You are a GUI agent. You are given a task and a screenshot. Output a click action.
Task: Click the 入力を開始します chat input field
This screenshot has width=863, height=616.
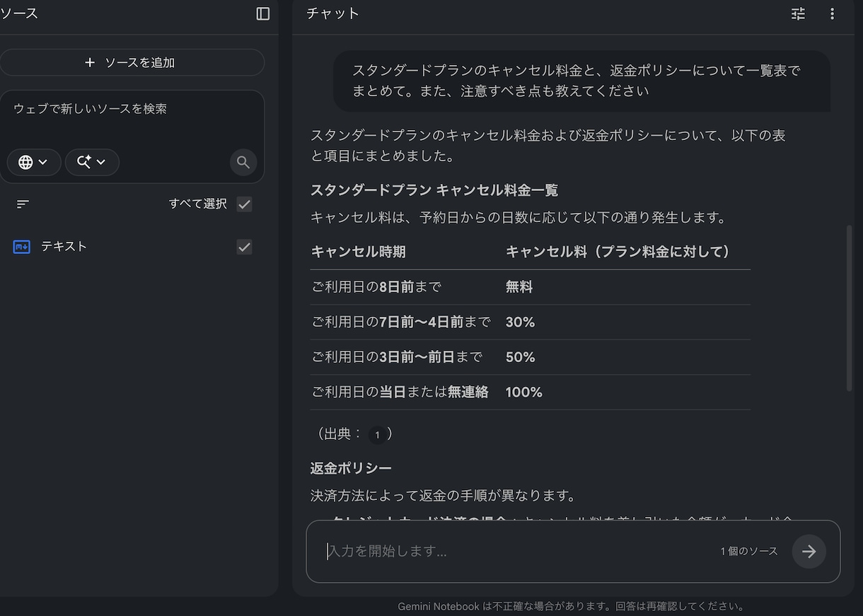(x=516, y=551)
